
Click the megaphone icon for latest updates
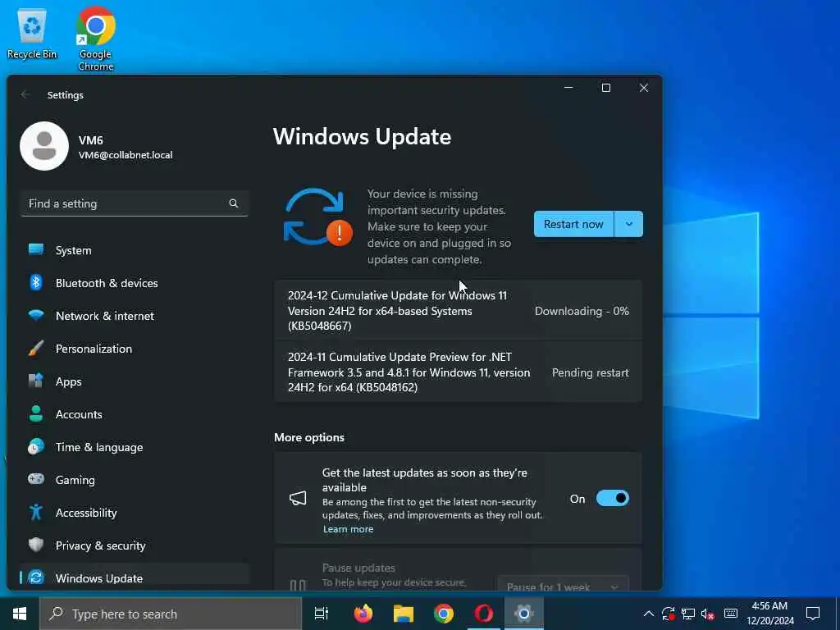coord(298,498)
